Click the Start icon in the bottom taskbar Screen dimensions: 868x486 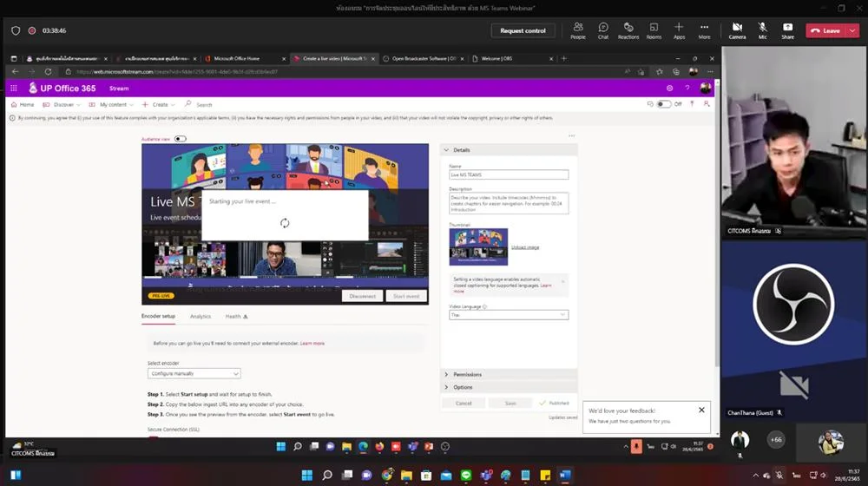[306, 475]
